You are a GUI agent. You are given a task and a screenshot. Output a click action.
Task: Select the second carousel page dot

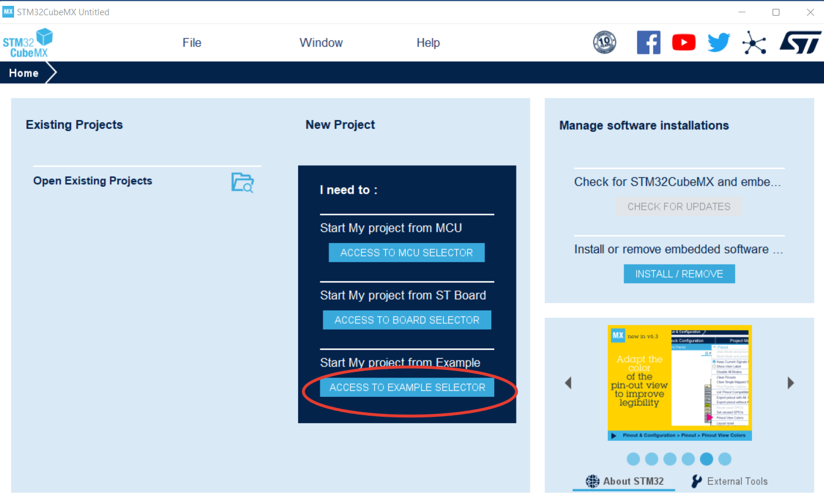point(652,459)
